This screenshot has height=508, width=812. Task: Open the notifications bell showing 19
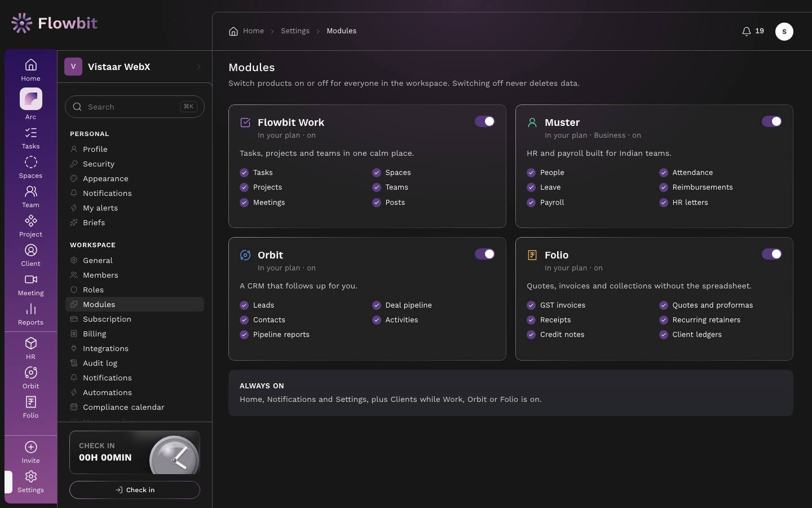pos(753,31)
